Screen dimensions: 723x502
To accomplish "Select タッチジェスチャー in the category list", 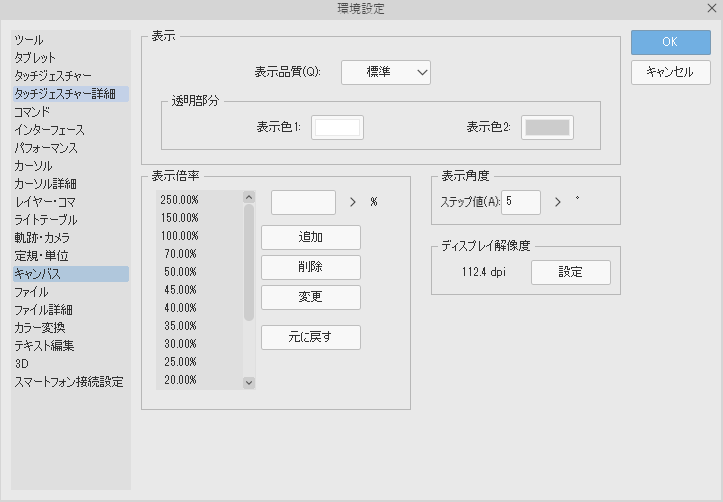I will click(x=71, y=76).
